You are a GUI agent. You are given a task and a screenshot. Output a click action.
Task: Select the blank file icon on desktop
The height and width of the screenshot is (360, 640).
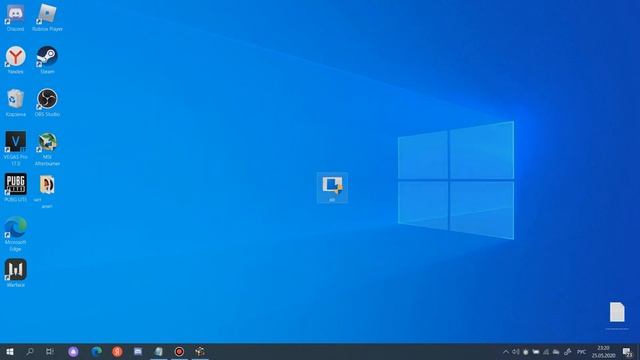point(617,312)
